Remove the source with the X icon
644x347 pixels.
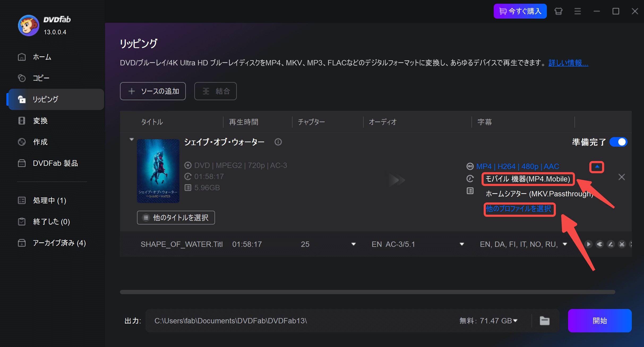click(622, 177)
